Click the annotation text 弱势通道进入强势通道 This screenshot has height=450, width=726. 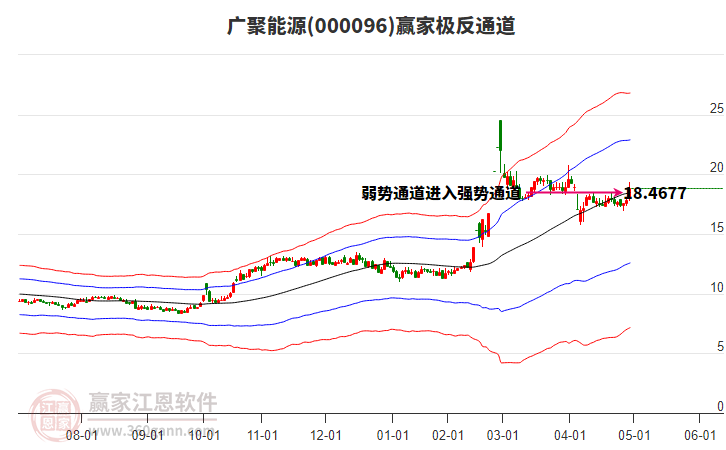[x=441, y=193]
